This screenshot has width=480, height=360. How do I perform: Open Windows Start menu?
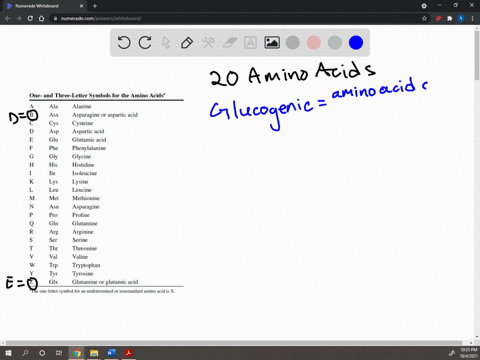pyautogui.click(x=8, y=353)
